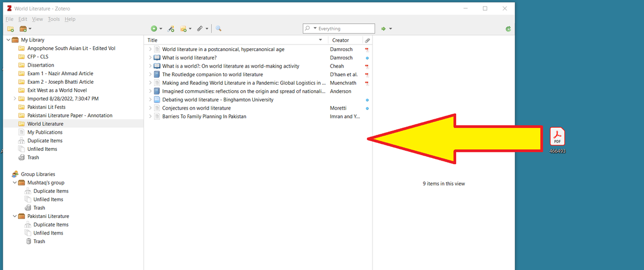Click book icon of Routledge companion item
Screen dimensions: 644x270
pyautogui.click(x=157, y=75)
